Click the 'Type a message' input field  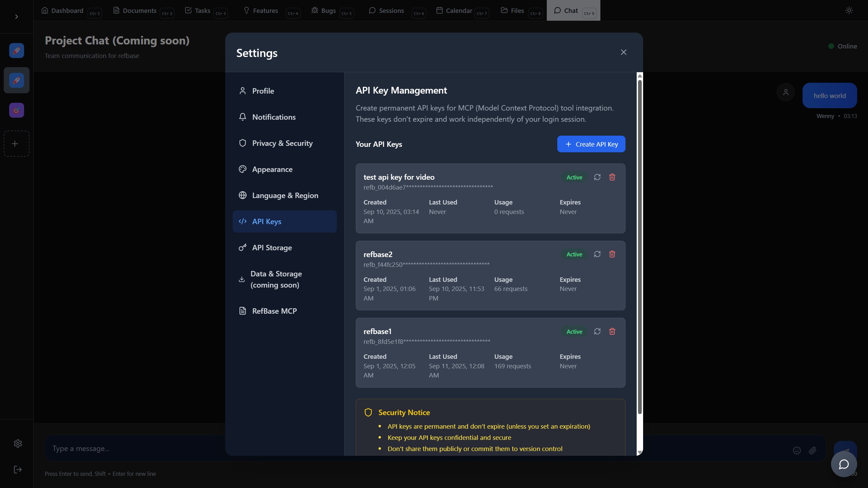coord(136,448)
